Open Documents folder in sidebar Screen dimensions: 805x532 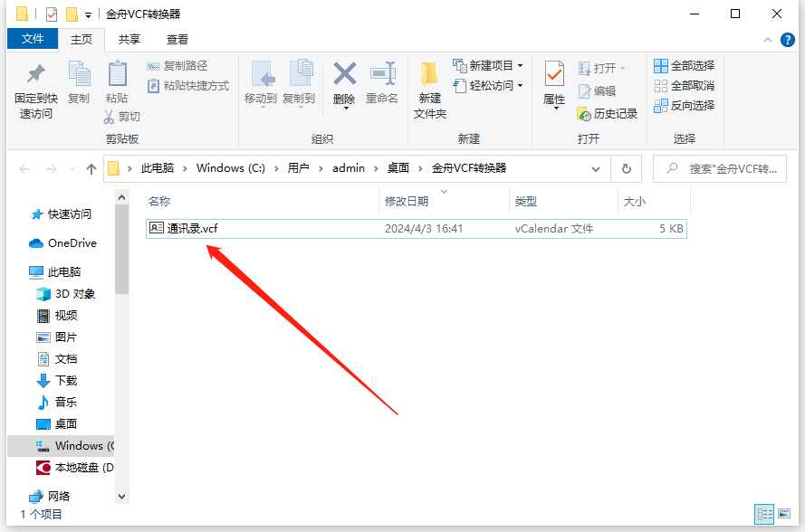coord(57,358)
